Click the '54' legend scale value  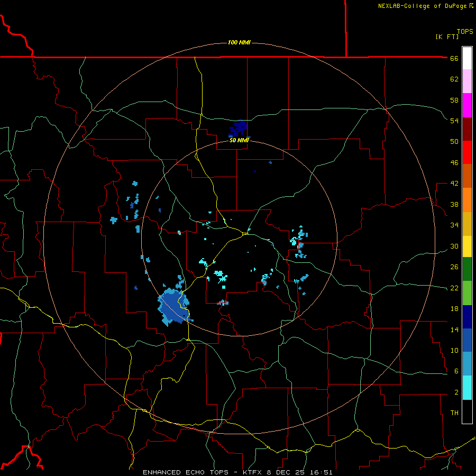pos(454,121)
